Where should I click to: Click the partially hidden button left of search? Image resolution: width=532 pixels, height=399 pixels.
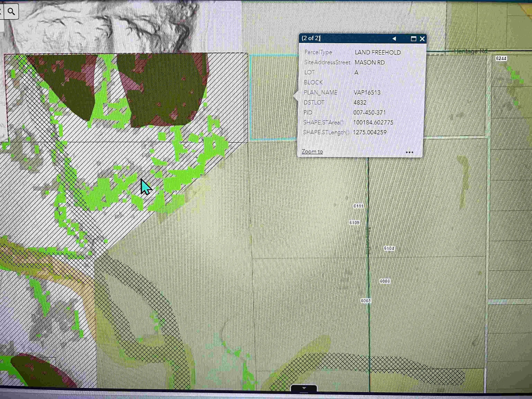(1, 11)
